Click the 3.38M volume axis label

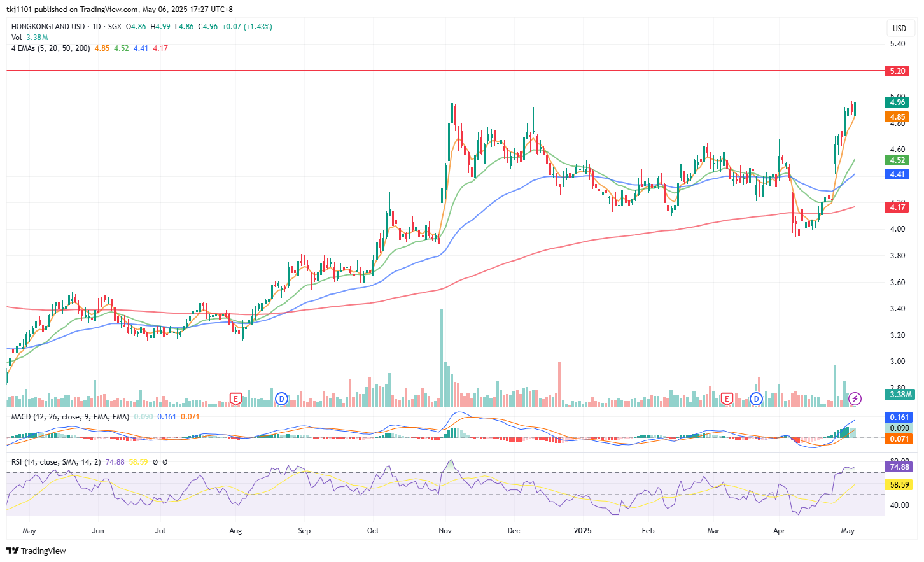900,395
